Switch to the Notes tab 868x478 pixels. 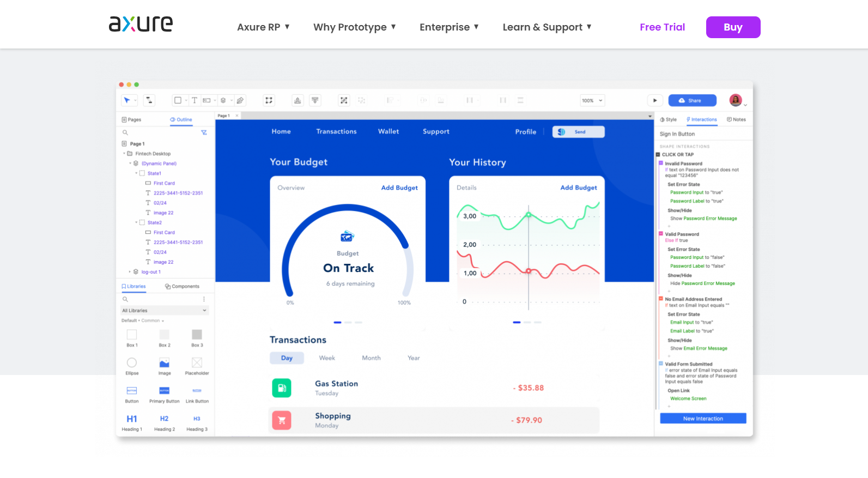coord(736,119)
